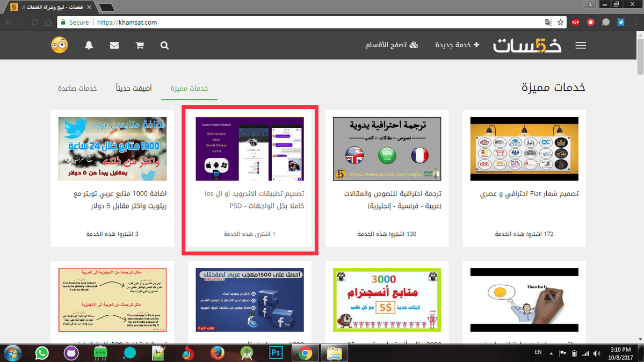Click title اضافة 1000 متابع عربي تويتر
The height and width of the screenshot is (362, 644).
[120, 200]
